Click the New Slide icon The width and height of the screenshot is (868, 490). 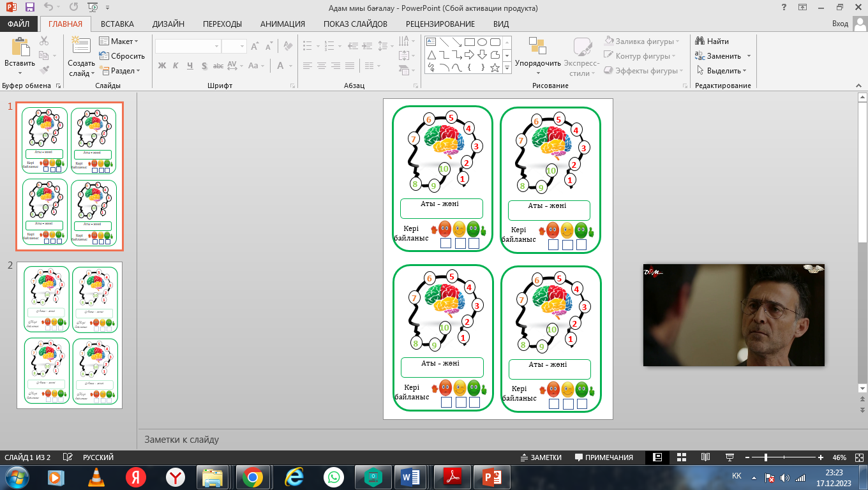coord(81,46)
